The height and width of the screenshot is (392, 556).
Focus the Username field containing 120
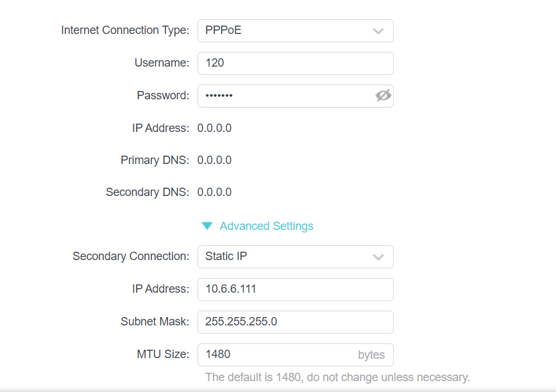click(296, 63)
